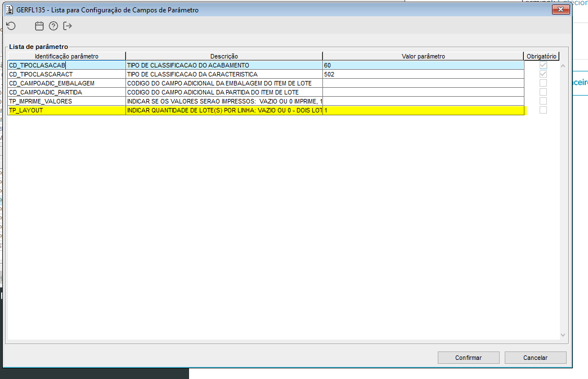Select the CD_TIPOCLASCARACT cell
This screenshot has width=588, height=379.
tap(67, 74)
